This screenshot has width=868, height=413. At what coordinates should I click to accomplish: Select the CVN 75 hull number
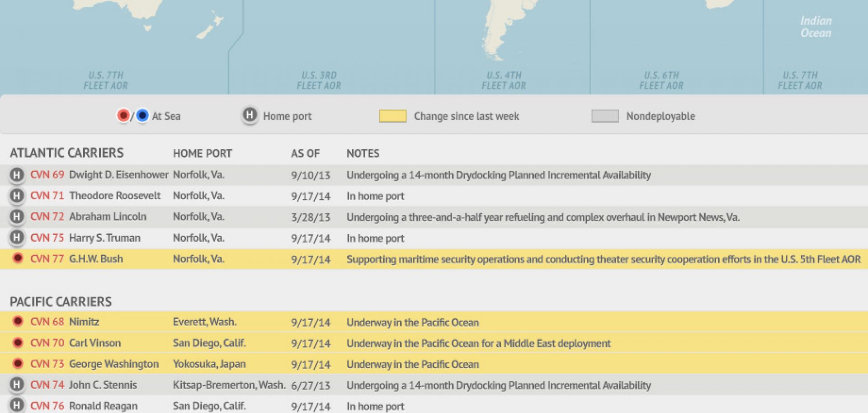coord(47,238)
